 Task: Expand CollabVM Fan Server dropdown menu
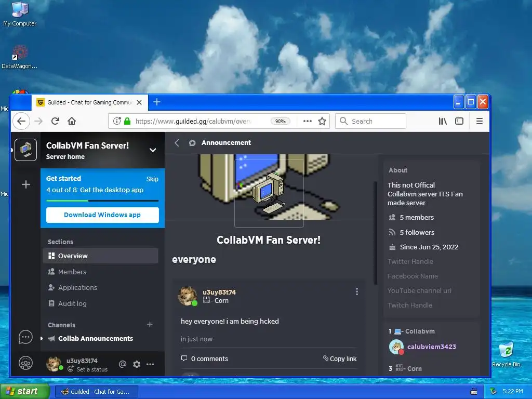click(x=153, y=150)
